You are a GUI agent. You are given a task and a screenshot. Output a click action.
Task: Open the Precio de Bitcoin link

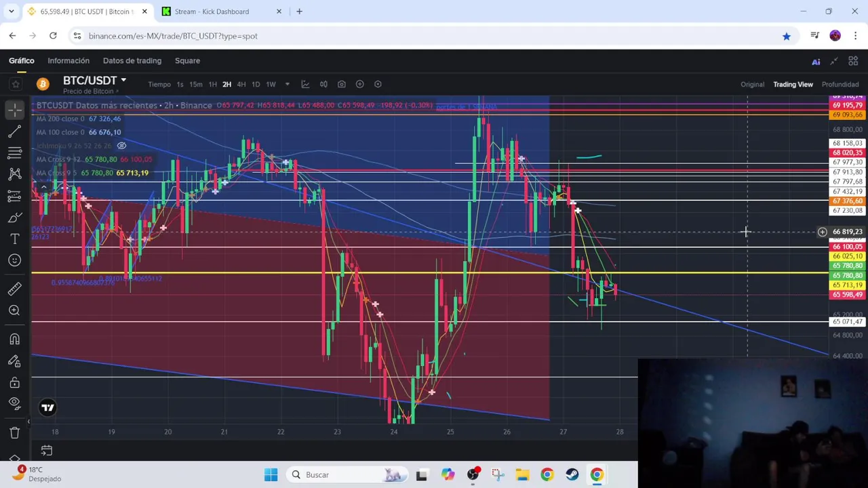point(91,91)
